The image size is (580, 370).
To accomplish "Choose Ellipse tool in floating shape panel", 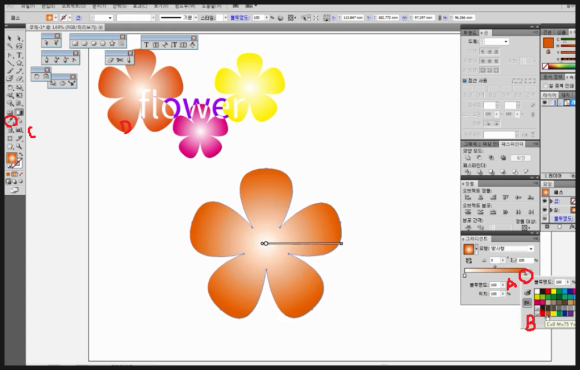I will tap(94, 44).
